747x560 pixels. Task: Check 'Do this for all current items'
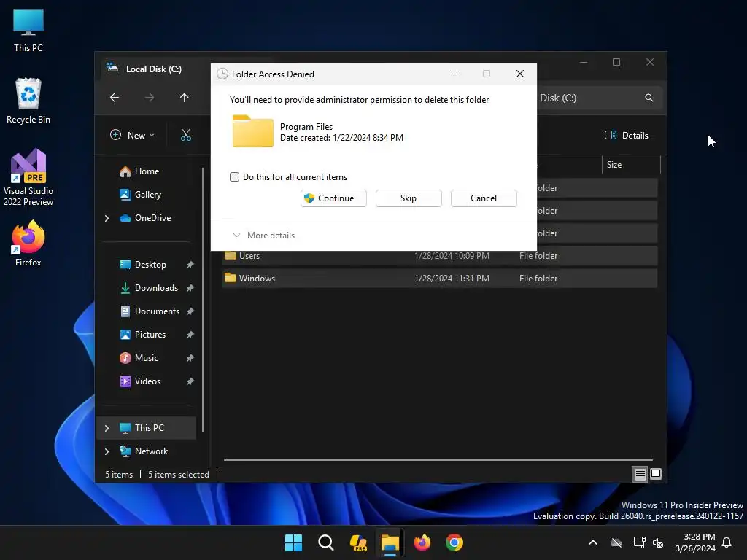click(x=234, y=177)
